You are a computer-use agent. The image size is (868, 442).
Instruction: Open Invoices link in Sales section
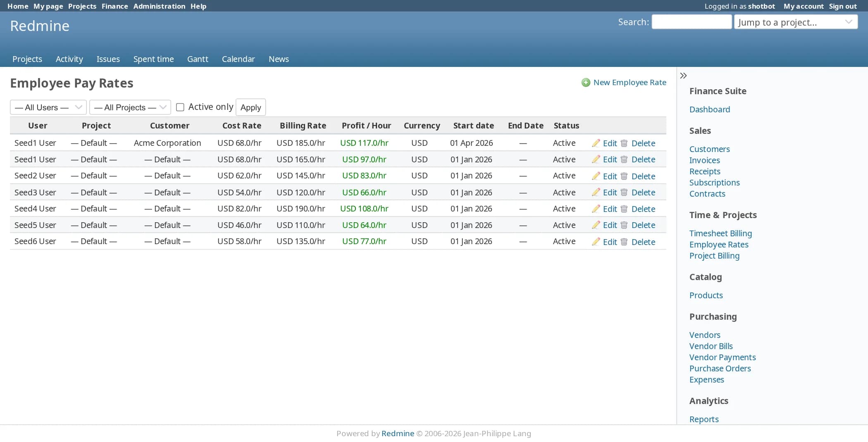pos(704,160)
